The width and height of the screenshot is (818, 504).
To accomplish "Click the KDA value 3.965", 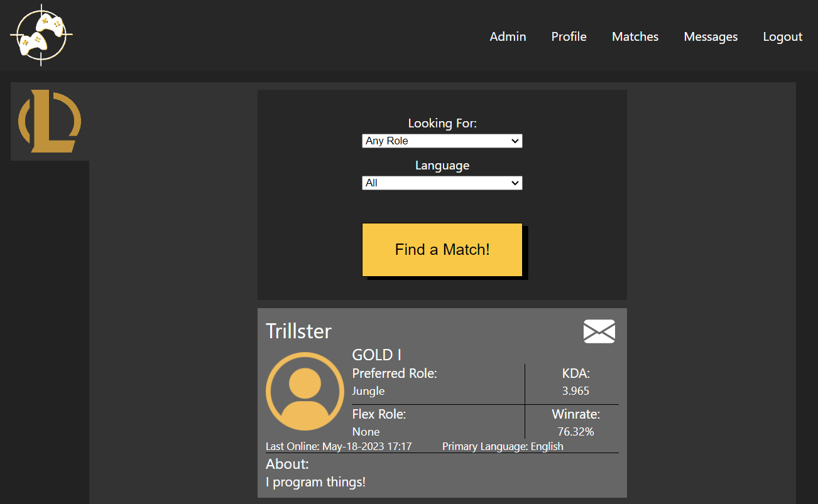I will point(575,391).
